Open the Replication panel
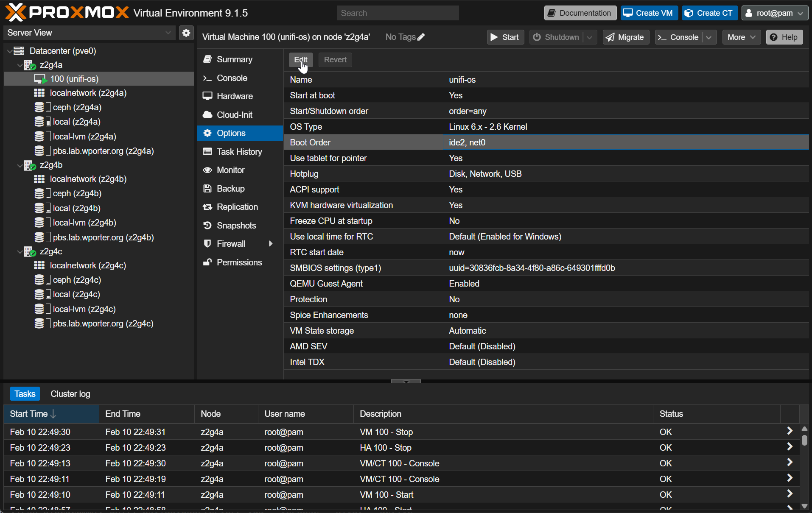Viewport: 812px width, 513px height. (x=237, y=207)
